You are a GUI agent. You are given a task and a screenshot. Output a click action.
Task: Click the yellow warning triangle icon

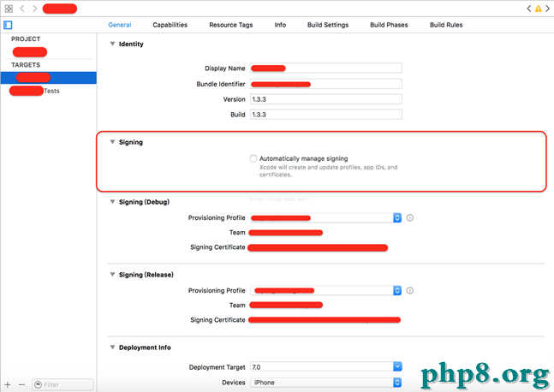[x=538, y=9]
